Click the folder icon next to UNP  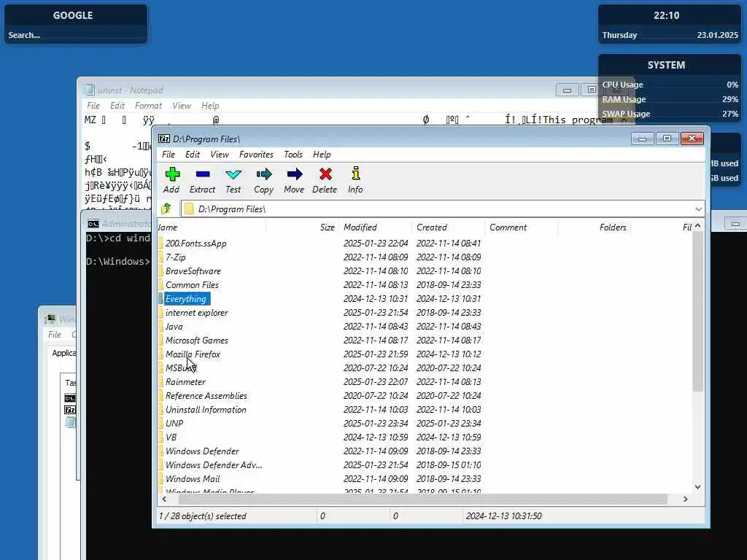pos(160,424)
